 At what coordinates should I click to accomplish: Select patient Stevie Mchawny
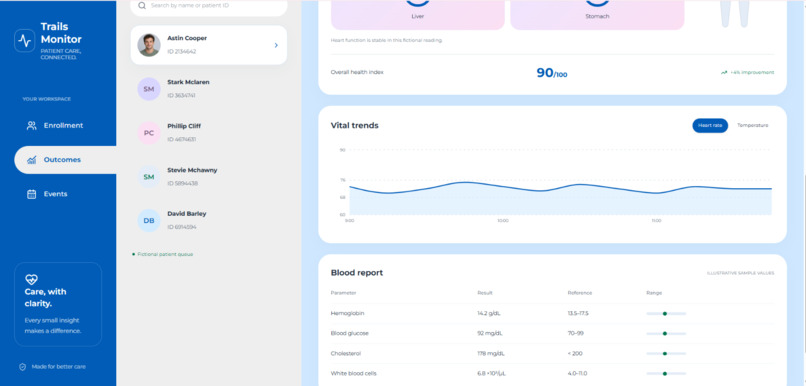tap(209, 177)
